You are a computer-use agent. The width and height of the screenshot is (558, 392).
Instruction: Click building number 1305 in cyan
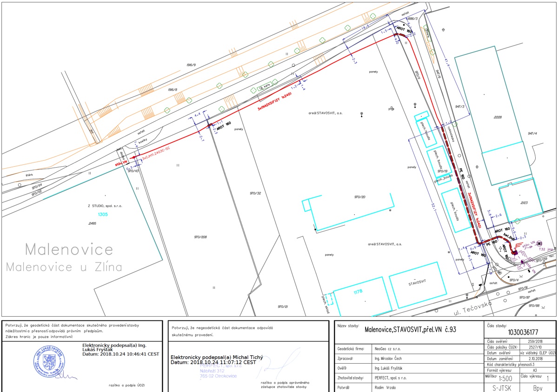tap(103, 214)
